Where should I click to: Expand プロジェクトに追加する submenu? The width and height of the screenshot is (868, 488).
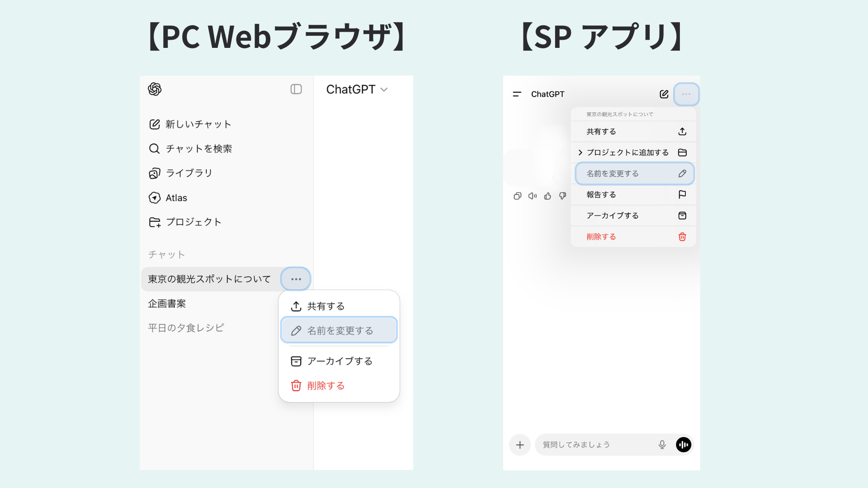point(627,152)
